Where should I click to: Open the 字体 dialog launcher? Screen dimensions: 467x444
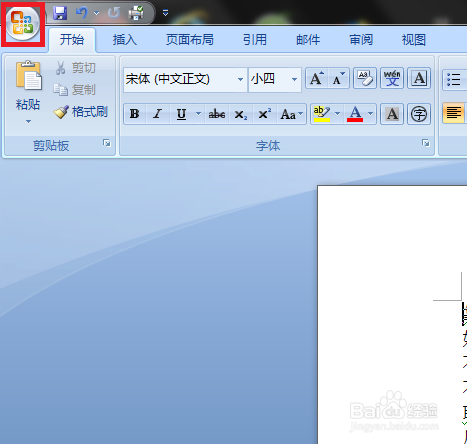pyautogui.click(x=426, y=143)
